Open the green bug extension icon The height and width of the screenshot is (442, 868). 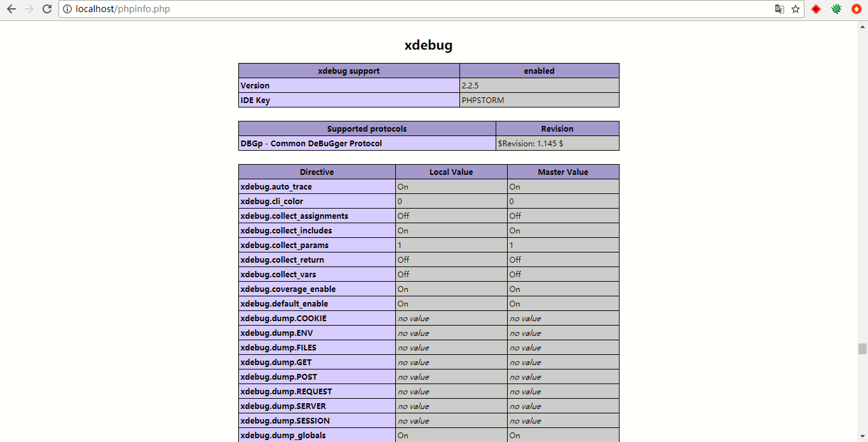click(836, 9)
